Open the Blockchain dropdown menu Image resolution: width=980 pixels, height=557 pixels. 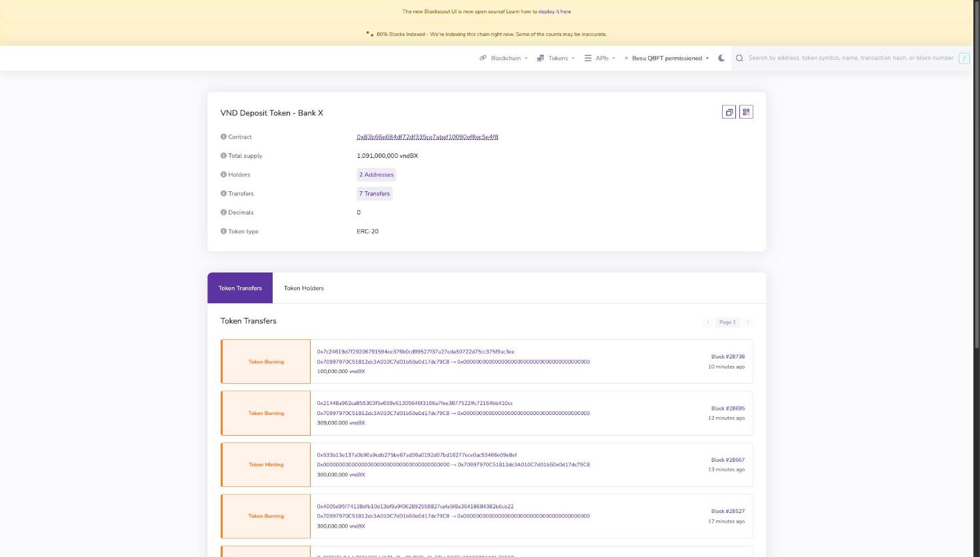tap(503, 58)
